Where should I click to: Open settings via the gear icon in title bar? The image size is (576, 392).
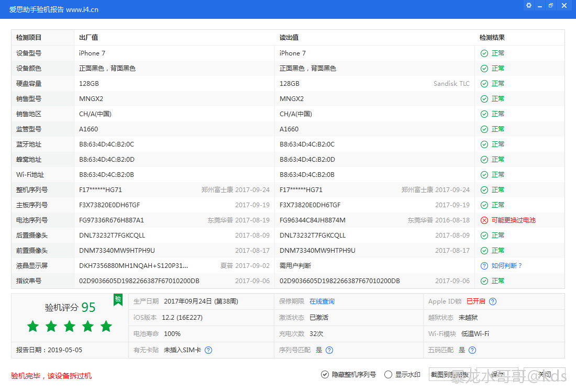528,5
